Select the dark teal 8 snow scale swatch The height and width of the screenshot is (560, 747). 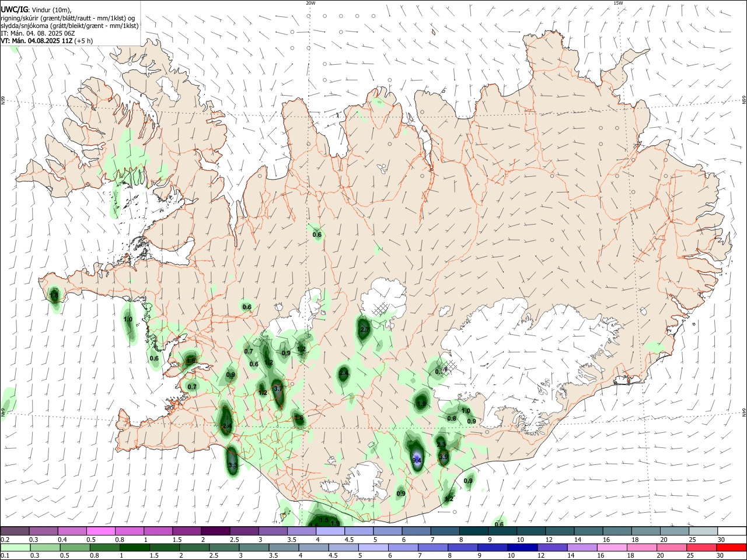473,531
